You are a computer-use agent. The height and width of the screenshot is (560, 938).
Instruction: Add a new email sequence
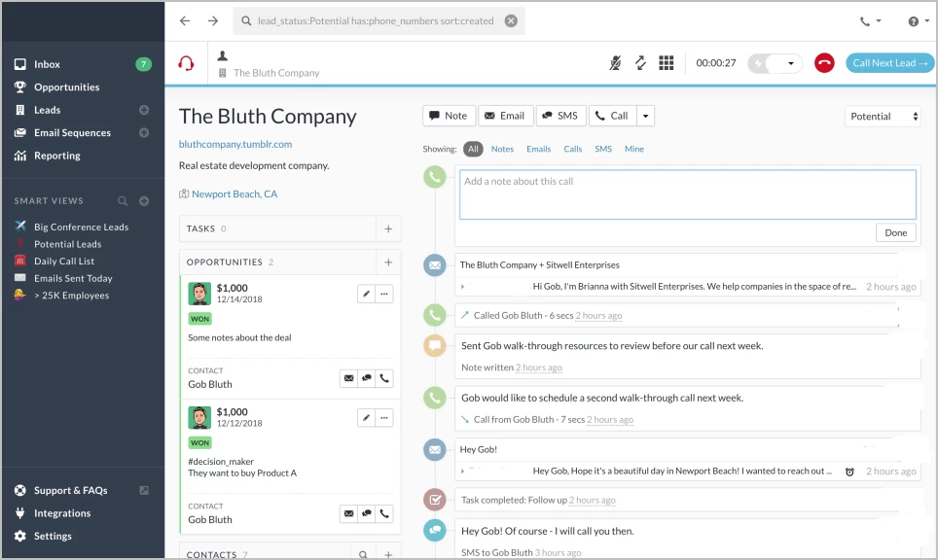[x=144, y=132]
